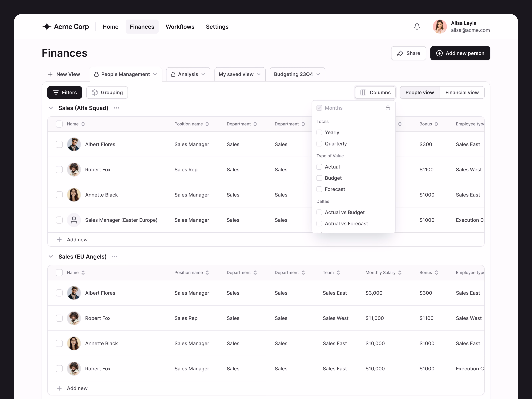Tick the Forecast checkbox
532x399 pixels.
tap(319, 189)
